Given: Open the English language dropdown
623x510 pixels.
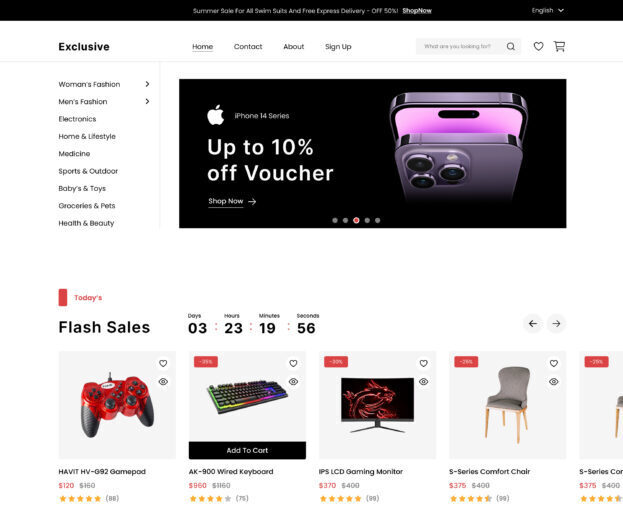Looking at the screenshot, I should coord(548,10).
